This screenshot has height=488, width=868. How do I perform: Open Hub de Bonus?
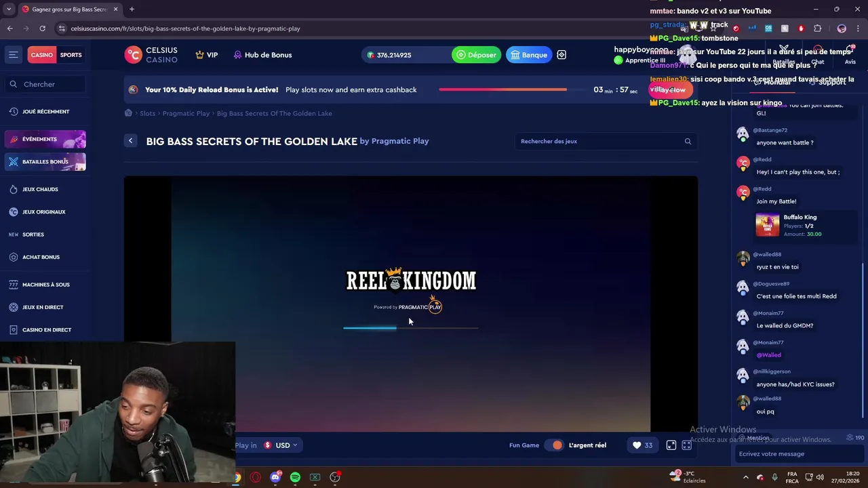[262, 55]
